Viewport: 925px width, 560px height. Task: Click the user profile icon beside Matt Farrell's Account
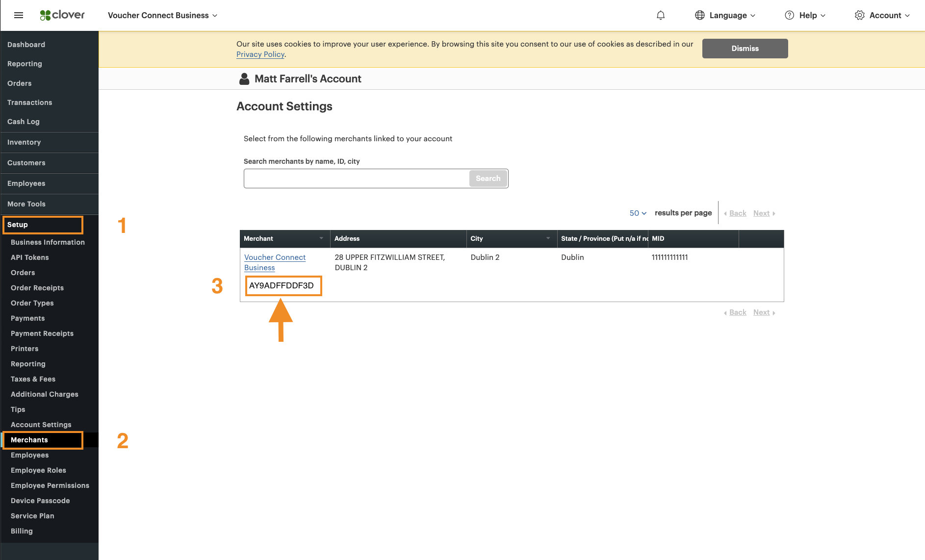point(244,79)
